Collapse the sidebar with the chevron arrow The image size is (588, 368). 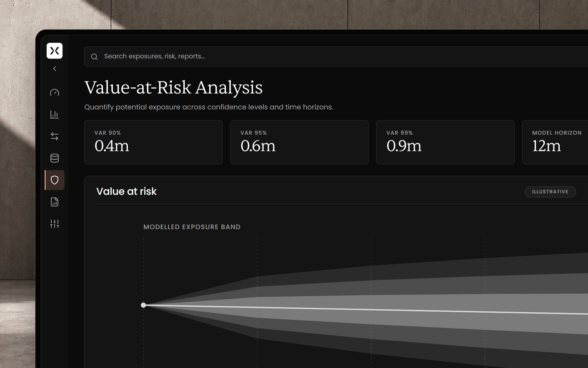click(55, 69)
